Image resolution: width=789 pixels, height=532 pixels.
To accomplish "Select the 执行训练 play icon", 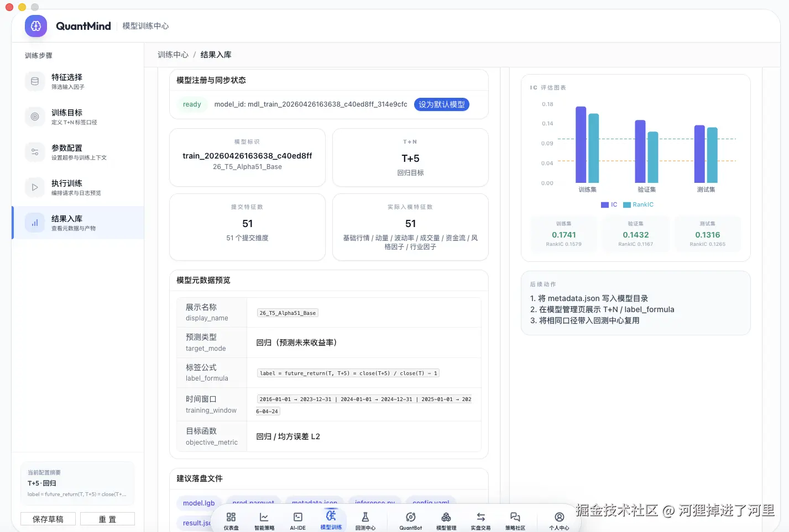I will (x=35, y=187).
